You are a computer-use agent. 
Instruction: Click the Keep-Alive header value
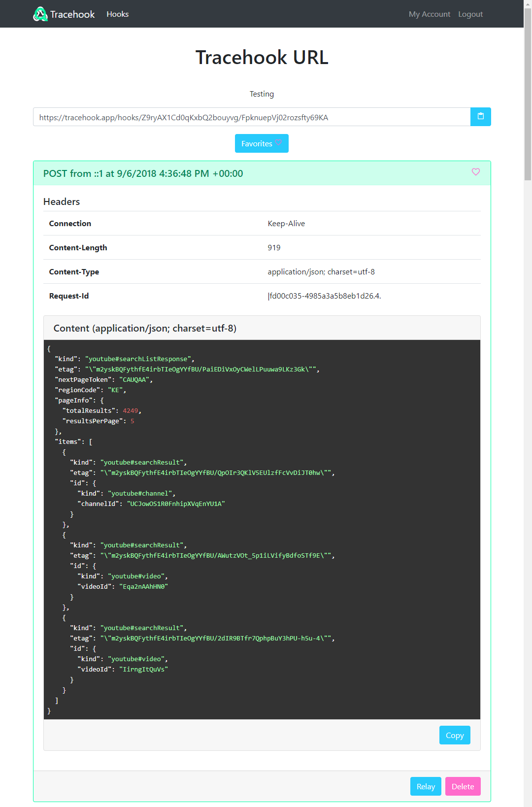click(286, 224)
